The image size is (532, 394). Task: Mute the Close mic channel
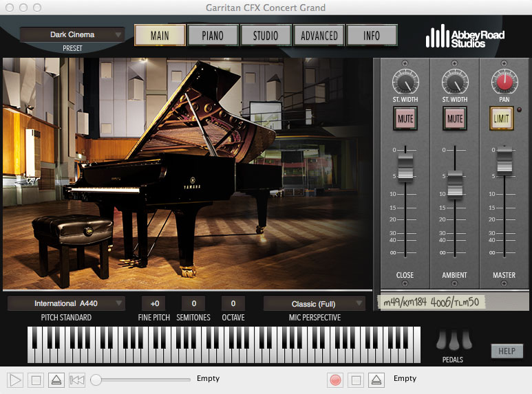[405, 119]
